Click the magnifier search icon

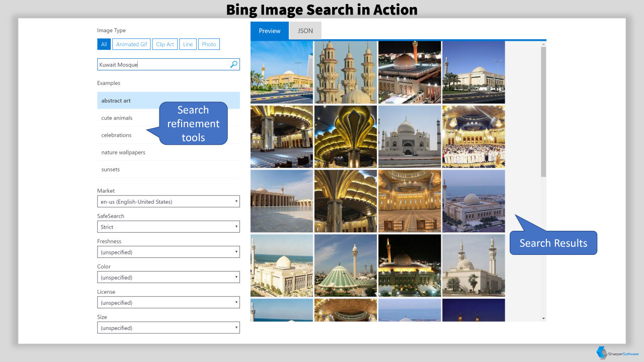[x=233, y=64]
